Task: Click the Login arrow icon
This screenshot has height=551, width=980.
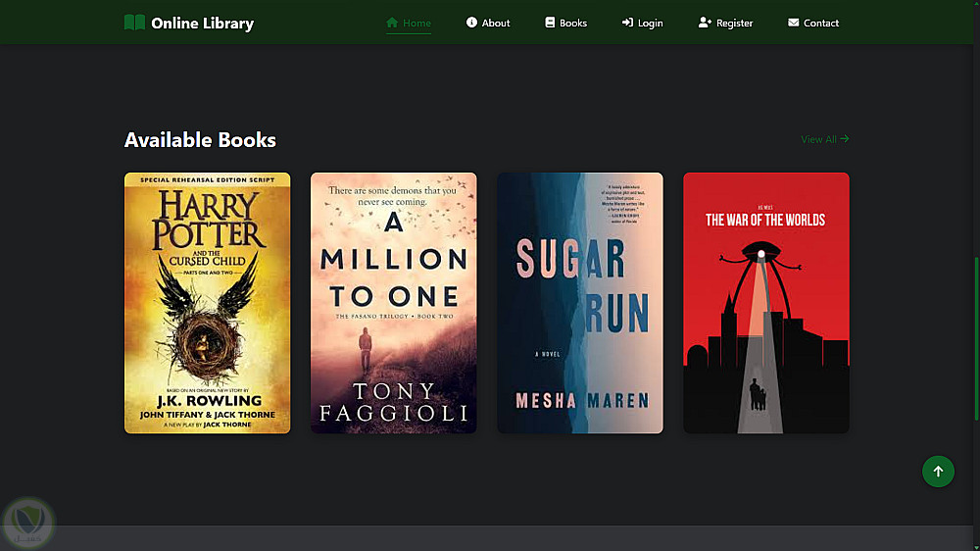Action: (627, 23)
